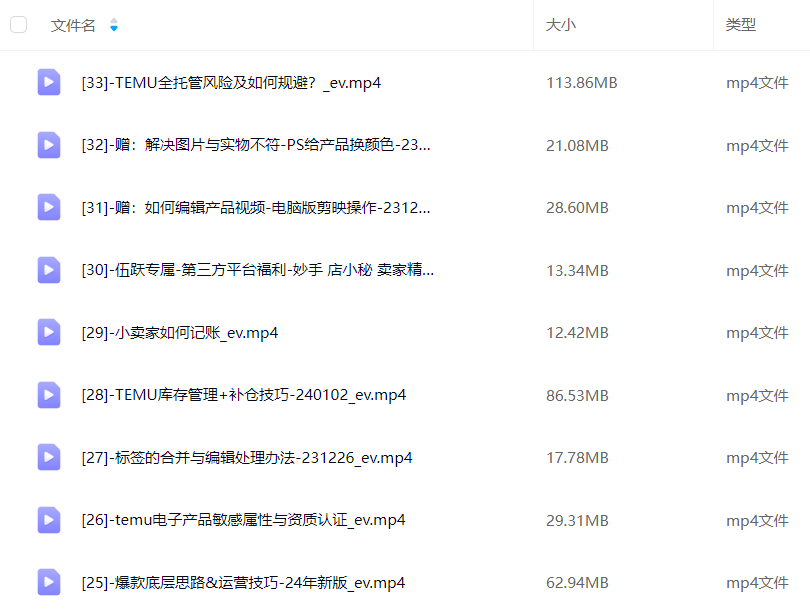Open [30]-伍跃专属-第三方平台福利 video
Viewport: 810px width, 613px height.
[257, 270]
